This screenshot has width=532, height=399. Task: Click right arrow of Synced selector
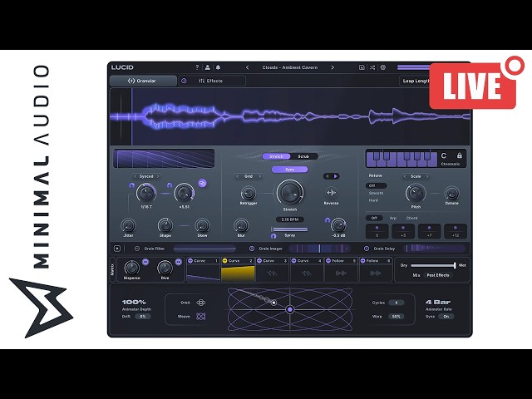point(158,176)
